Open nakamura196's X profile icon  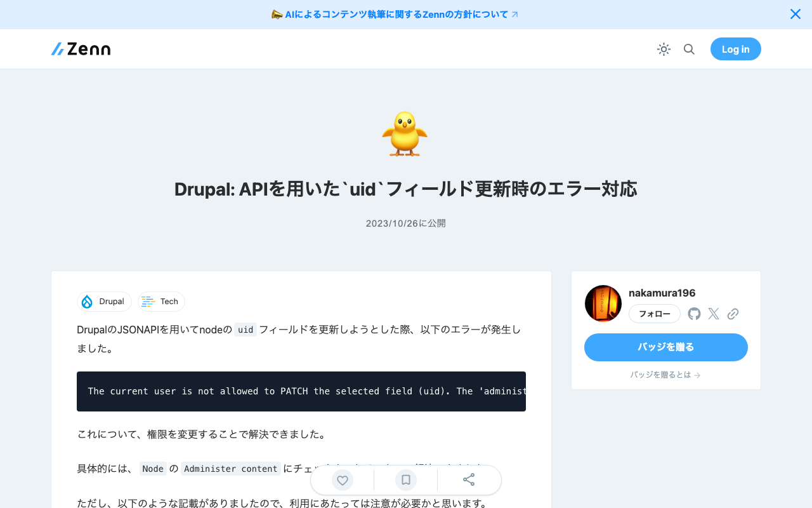713,313
